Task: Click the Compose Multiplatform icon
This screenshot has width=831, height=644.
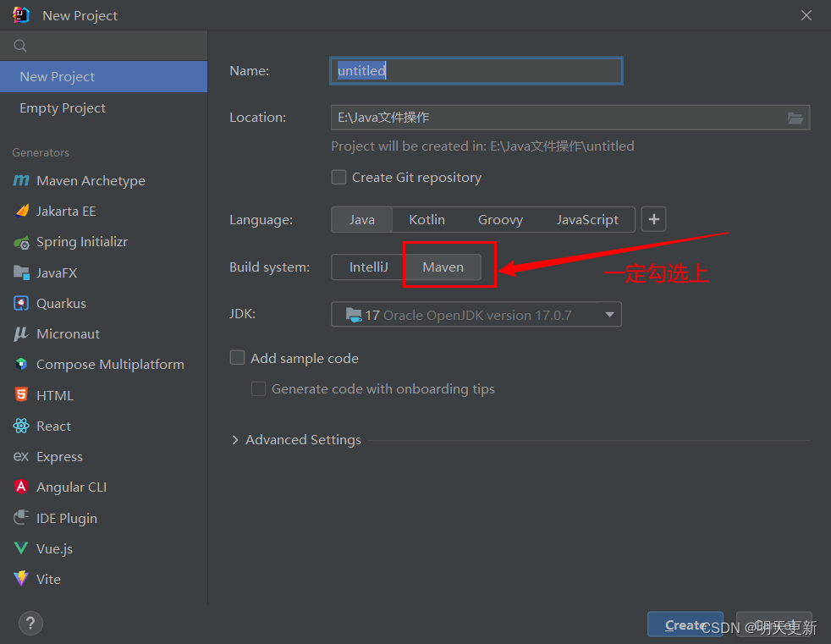Action: pos(21,364)
